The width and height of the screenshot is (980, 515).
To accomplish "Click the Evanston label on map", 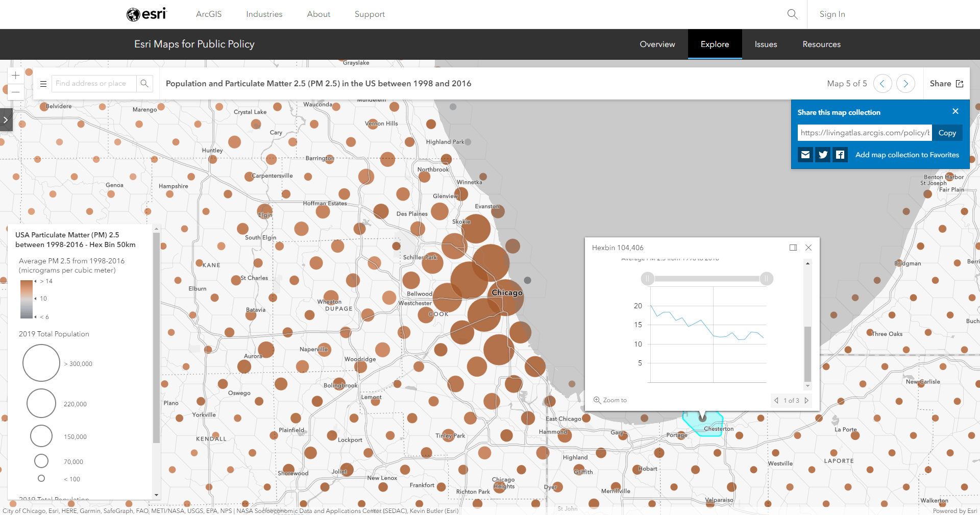I will pyautogui.click(x=487, y=207).
